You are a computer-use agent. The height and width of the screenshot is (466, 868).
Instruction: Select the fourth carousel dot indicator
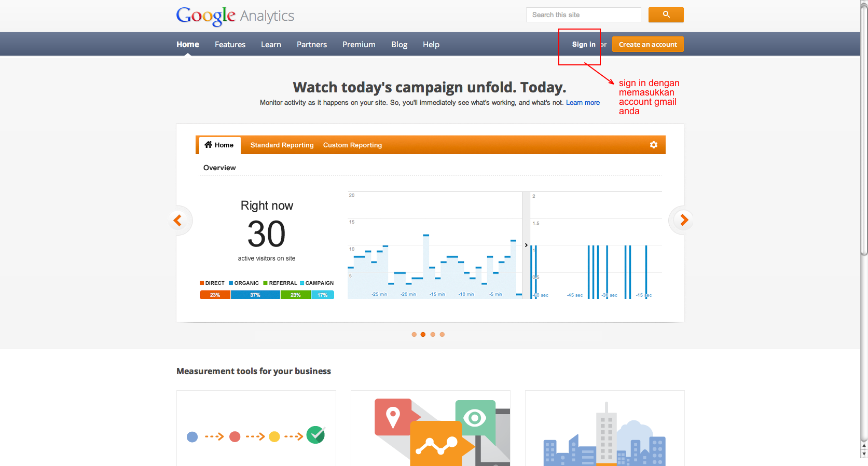pos(442,335)
